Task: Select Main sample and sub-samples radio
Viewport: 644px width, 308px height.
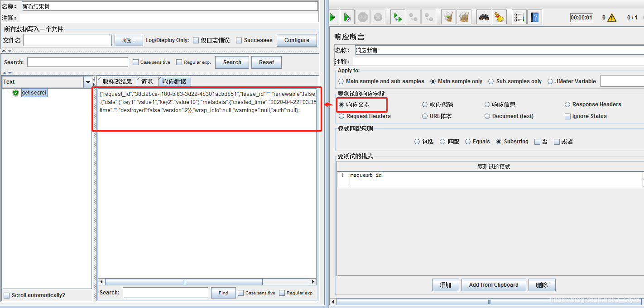Action: coord(341,81)
